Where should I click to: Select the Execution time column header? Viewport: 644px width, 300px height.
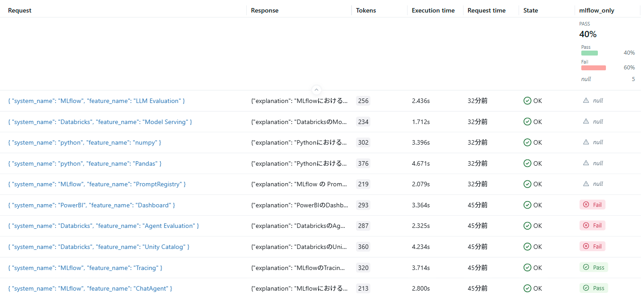433,10
